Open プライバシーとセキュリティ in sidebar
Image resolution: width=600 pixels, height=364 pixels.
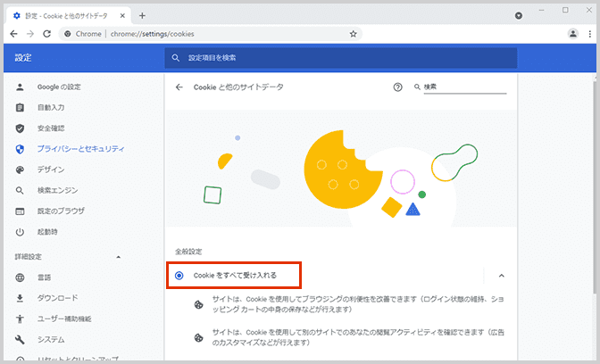[80, 149]
